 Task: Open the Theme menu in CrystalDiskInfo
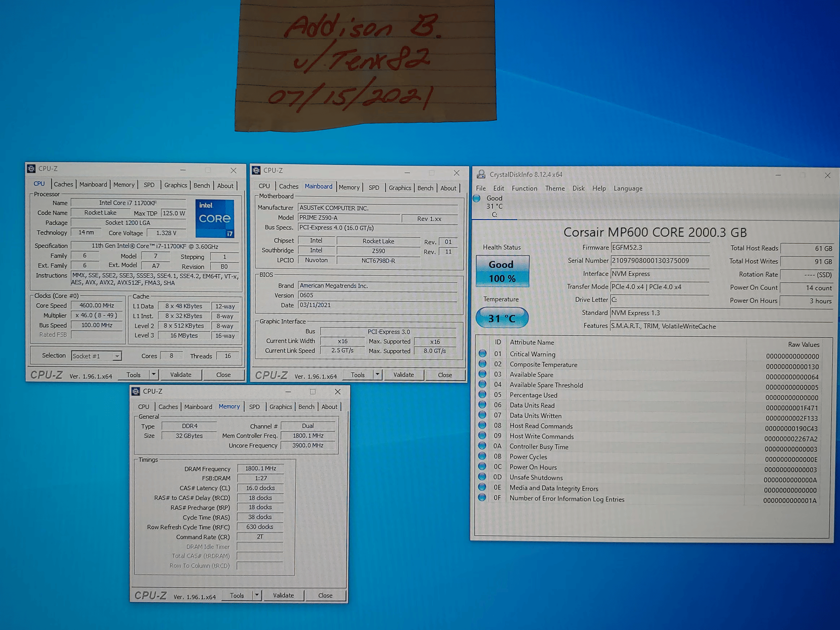click(x=555, y=188)
